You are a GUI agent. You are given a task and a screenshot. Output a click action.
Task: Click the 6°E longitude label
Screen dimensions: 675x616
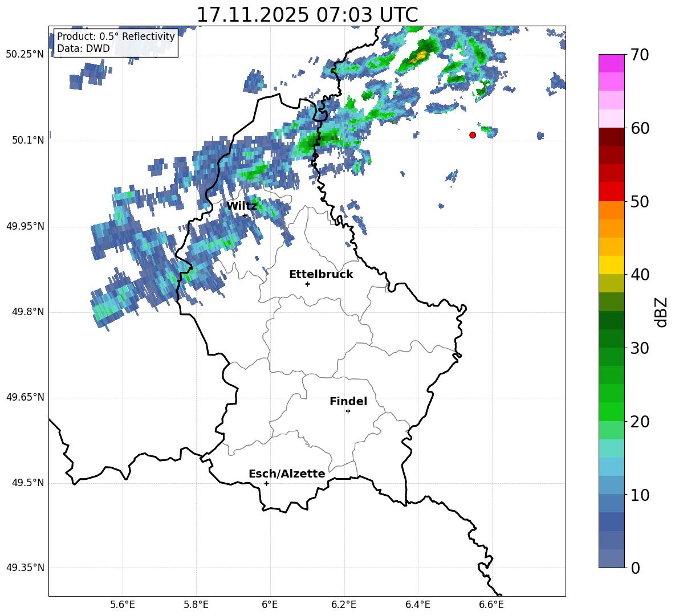[270, 605]
